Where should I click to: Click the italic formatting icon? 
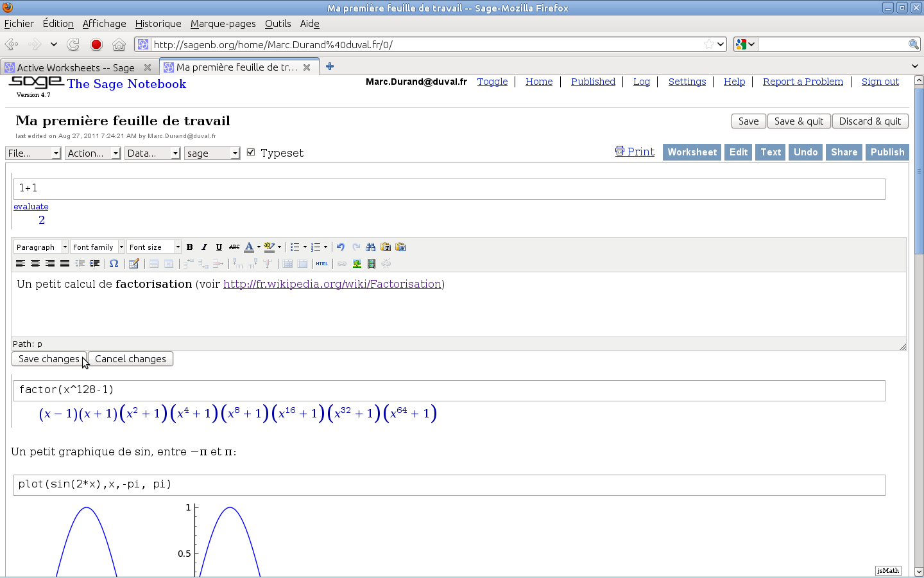coord(204,247)
